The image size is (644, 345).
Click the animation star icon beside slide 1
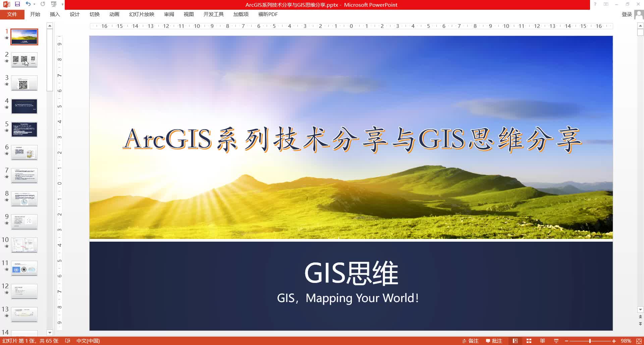[6, 38]
